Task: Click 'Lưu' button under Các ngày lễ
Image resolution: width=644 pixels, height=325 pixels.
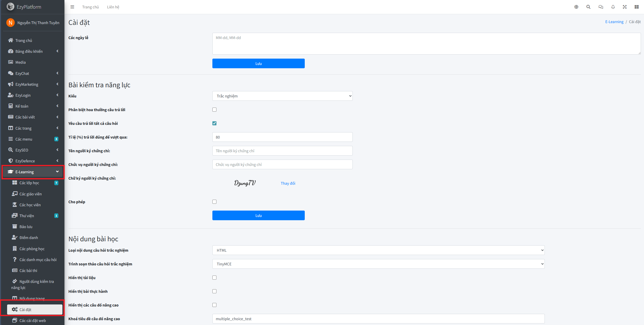Action: tap(258, 63)
